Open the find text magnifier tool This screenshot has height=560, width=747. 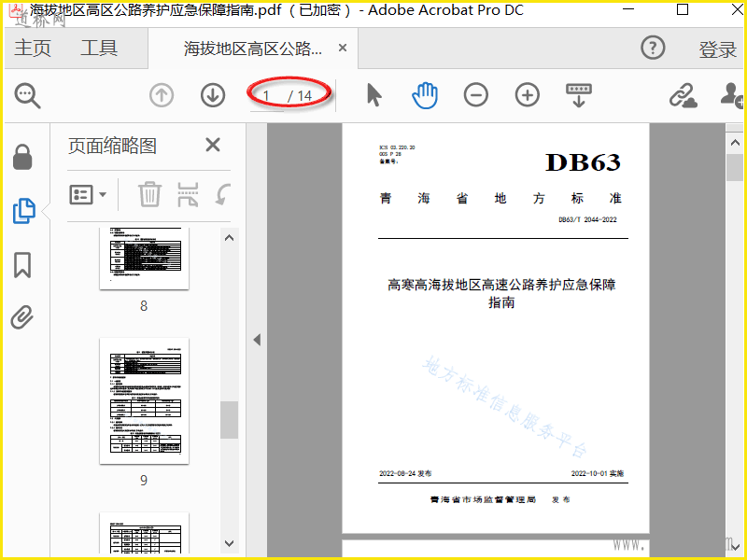coord(27,96)
